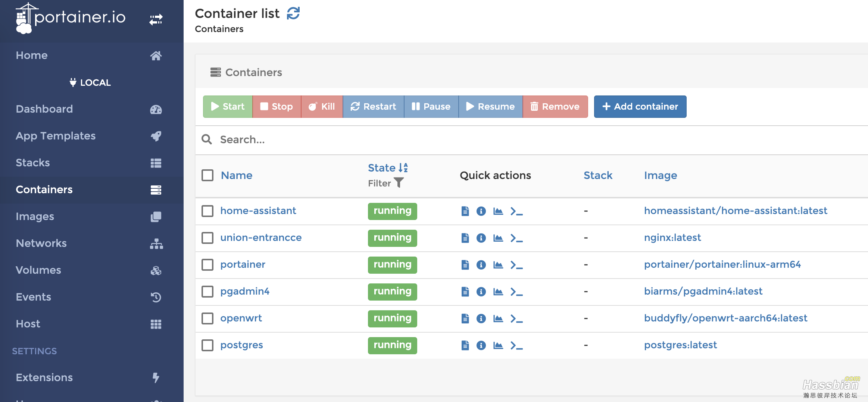The width and height of the screenshot is (868, 402).
Task: Open inspect info icon for pgadmin4
Action: [481, 292]
